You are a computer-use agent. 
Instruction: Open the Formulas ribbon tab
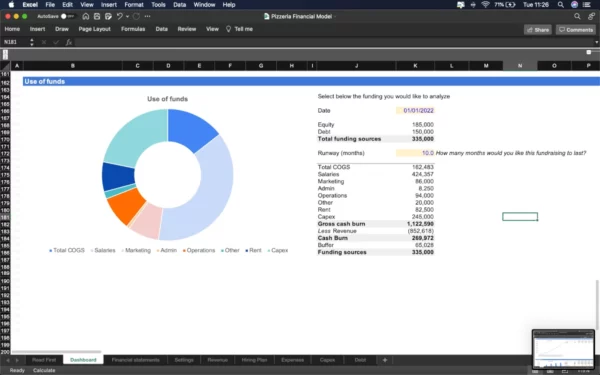133,29
